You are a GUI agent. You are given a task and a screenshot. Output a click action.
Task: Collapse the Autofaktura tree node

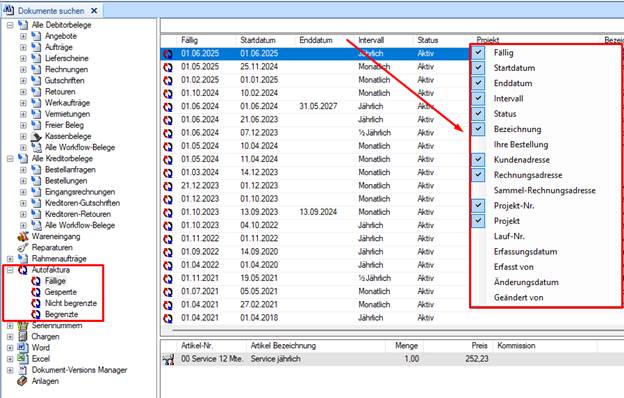[x=10, y=270]
